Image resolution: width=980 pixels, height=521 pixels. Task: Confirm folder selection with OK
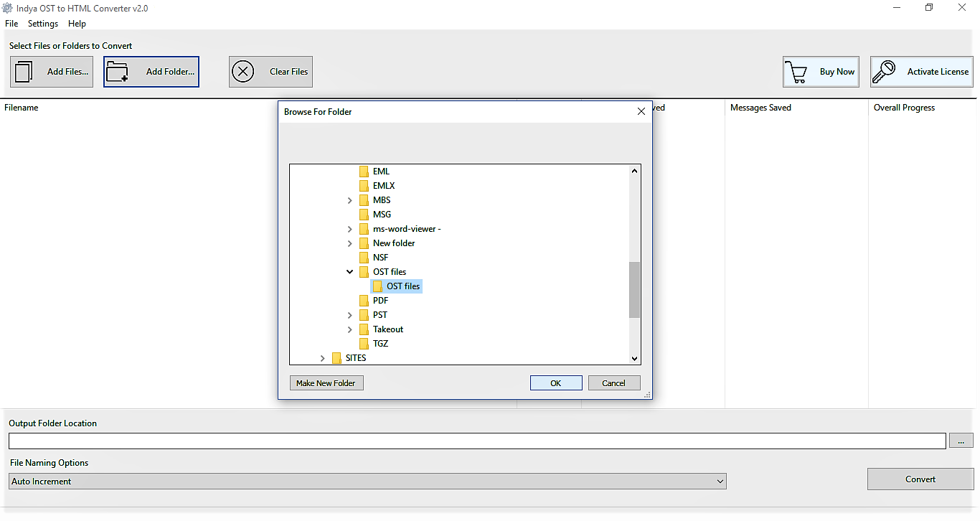click(x=556, y=383)
